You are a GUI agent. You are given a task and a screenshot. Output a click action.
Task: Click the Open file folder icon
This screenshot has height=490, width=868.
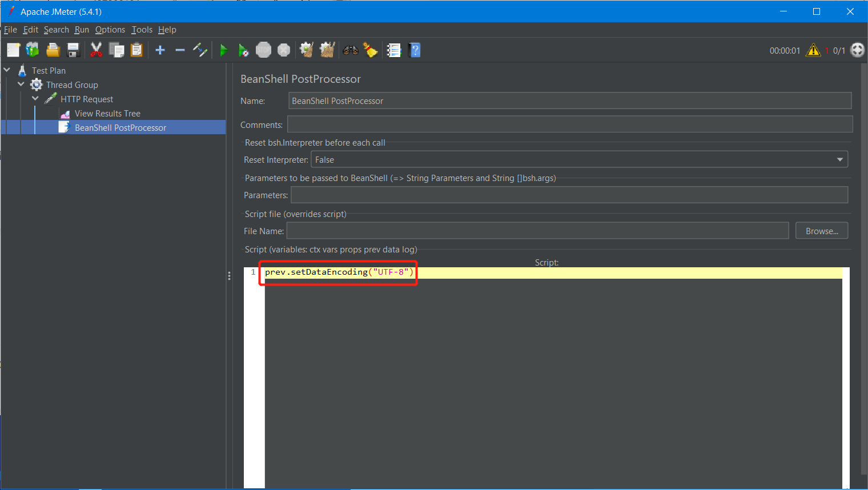[53, 50]
